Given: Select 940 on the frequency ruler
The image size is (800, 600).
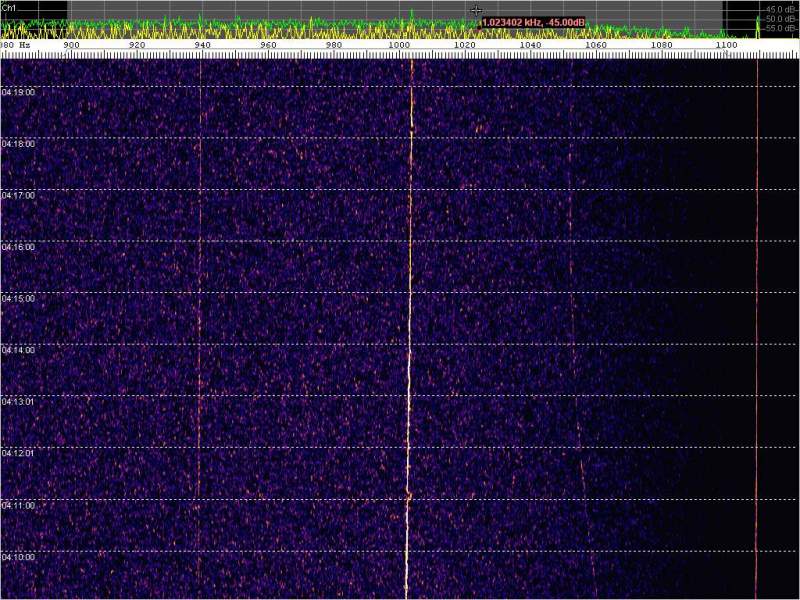Looking at the screenshot, I should pyautogui.click(x=202, y=45).
